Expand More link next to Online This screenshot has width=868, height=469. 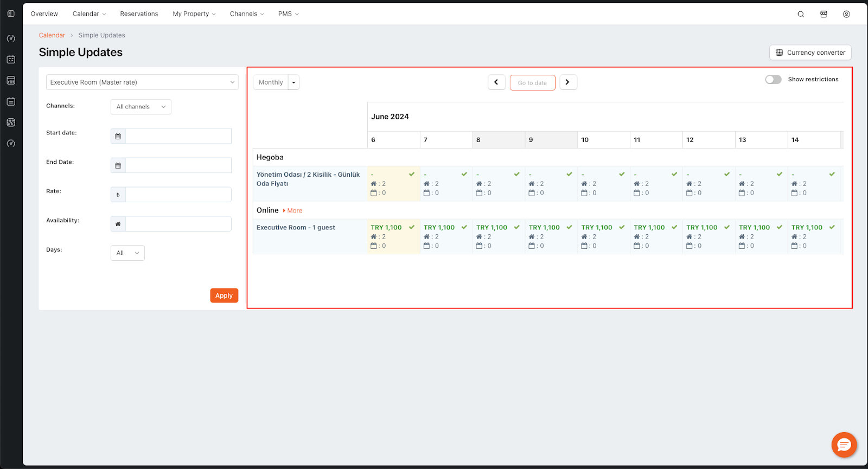pyautogui.click(x=294, y=211)
